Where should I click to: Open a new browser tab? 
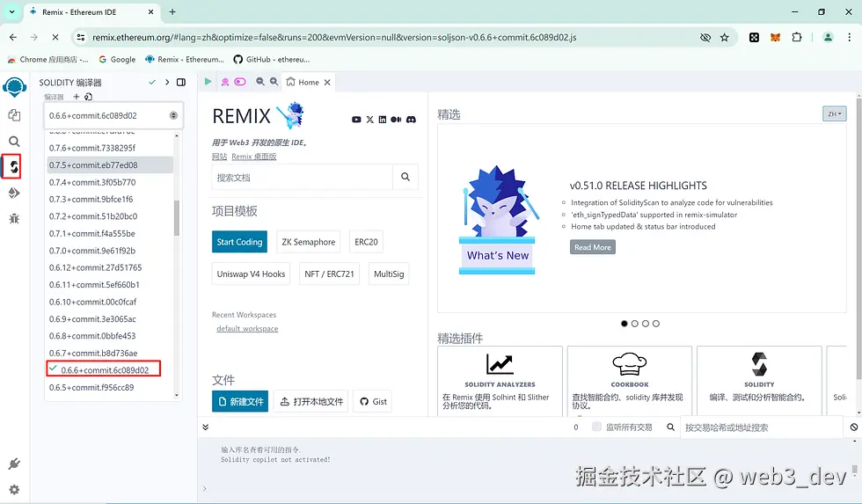(x=172, y=12)
